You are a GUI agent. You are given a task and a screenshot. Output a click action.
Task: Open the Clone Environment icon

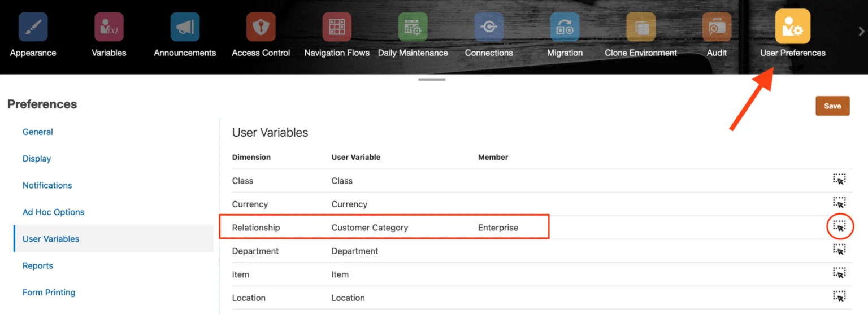tap(640, 27)
